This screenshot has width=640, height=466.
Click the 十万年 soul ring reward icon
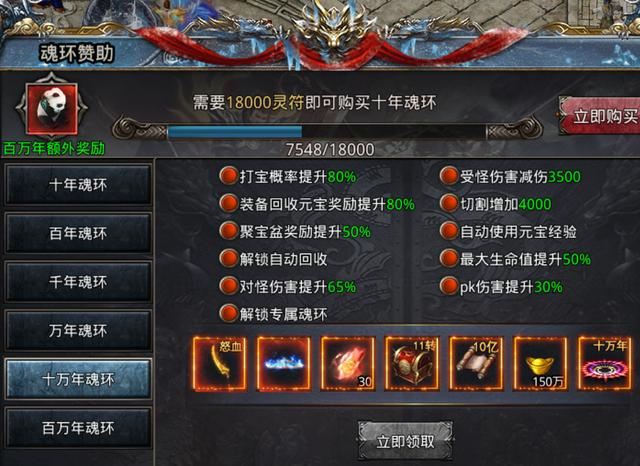click(x=604, y=364)
